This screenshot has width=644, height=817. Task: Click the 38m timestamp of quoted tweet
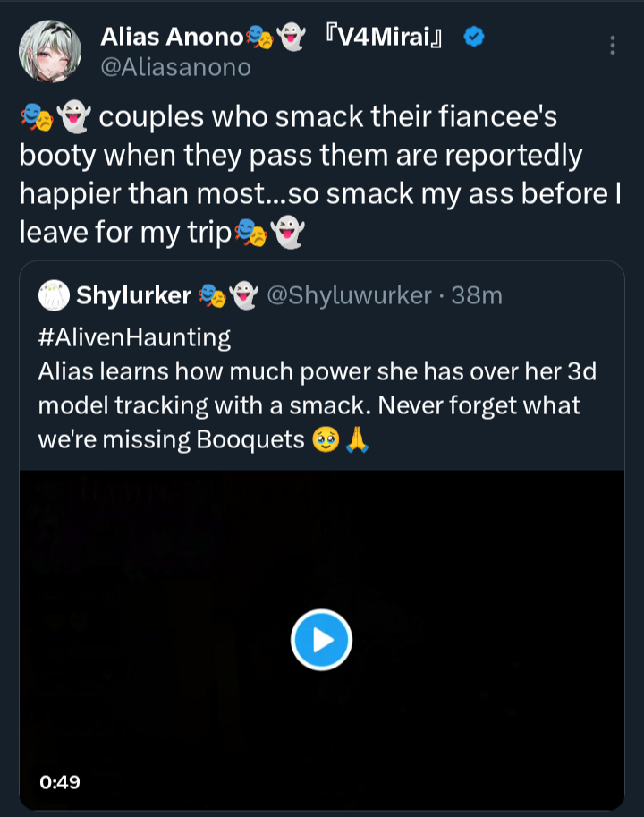click(477, 295)
